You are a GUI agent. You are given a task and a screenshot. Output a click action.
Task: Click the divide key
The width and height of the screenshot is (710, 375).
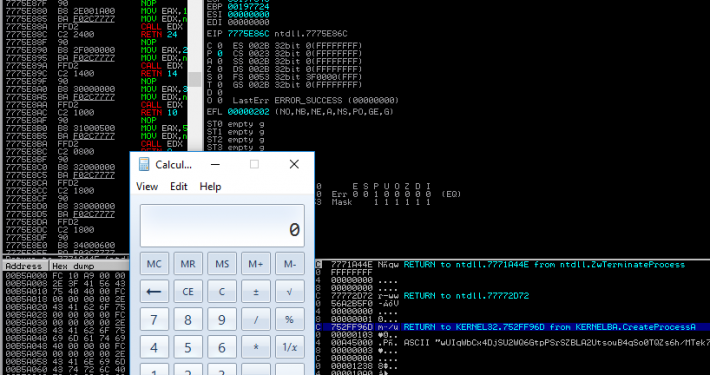256,320
